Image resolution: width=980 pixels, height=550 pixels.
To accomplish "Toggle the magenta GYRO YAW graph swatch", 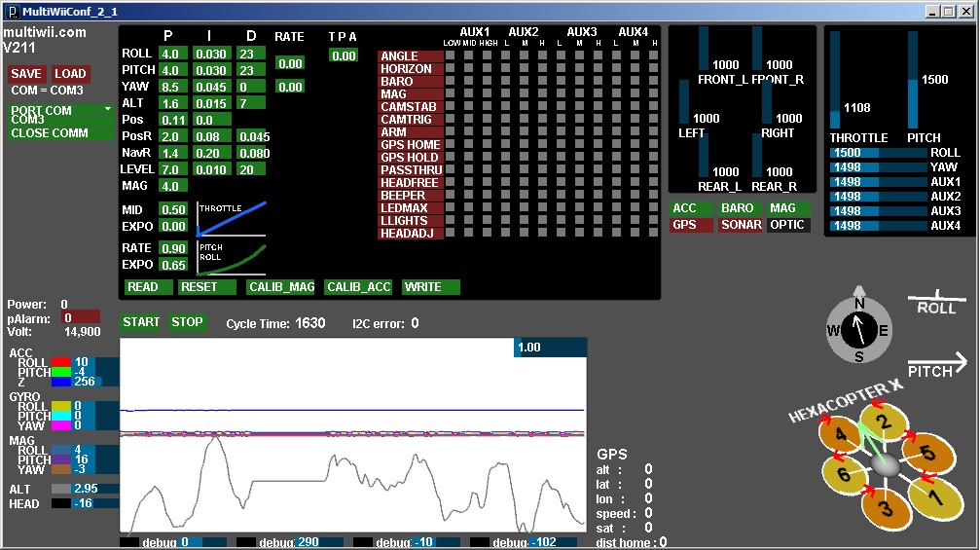I will click(61, 425).
